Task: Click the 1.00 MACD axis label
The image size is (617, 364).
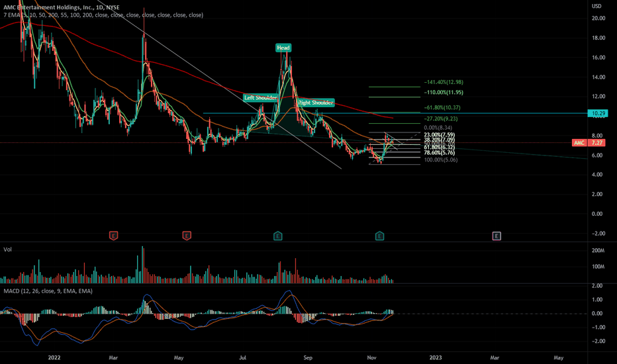Action: point(597,299)
